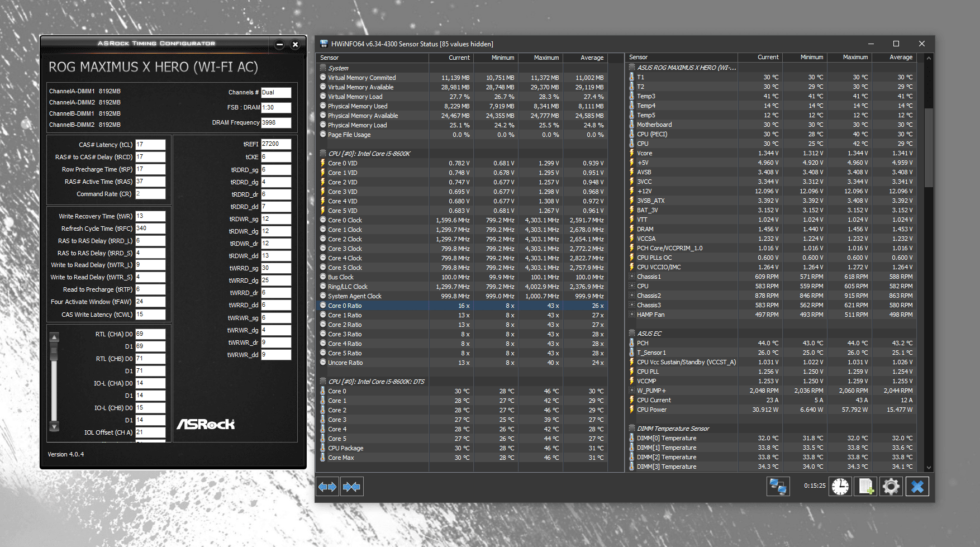Click the DIMM Temperature Sensor group icon

click(x=632, y=428)
